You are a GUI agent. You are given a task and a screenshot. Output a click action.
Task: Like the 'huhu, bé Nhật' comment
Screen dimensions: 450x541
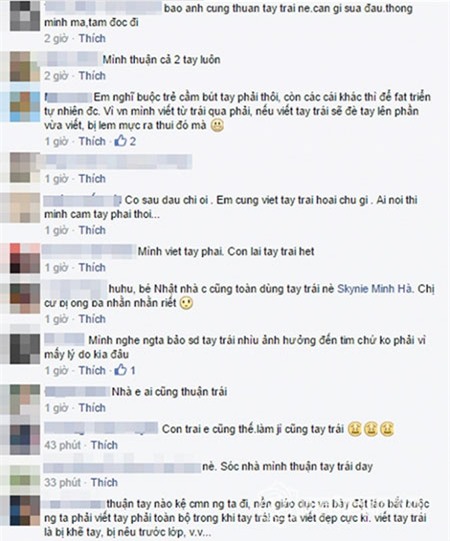tap(92, 319)
